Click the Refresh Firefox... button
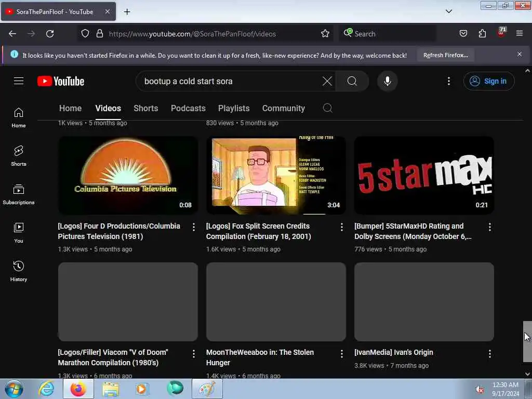The height and width of the screenshot is (399, 532). pyautogui.click(x=445, y=55)
